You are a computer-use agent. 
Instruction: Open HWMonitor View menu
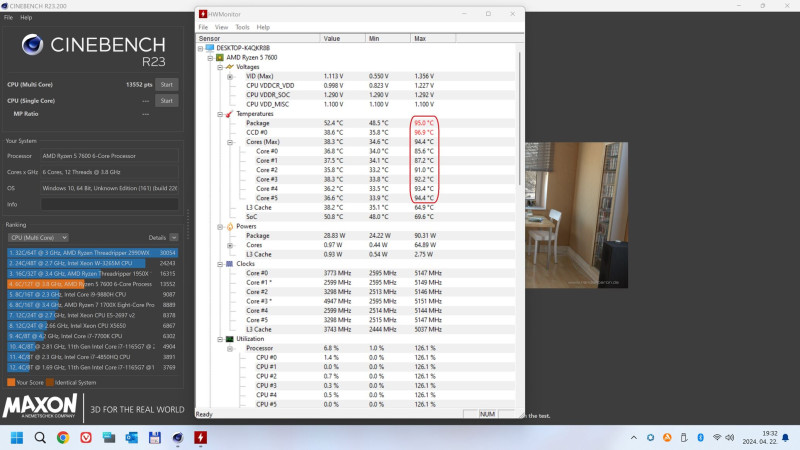pyautogui.click(x=221, y=27)
